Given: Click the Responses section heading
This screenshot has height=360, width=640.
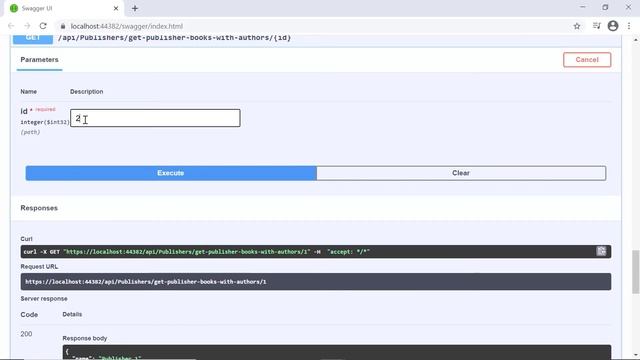Looking at the screenshot, I should [x=39, y=208].
